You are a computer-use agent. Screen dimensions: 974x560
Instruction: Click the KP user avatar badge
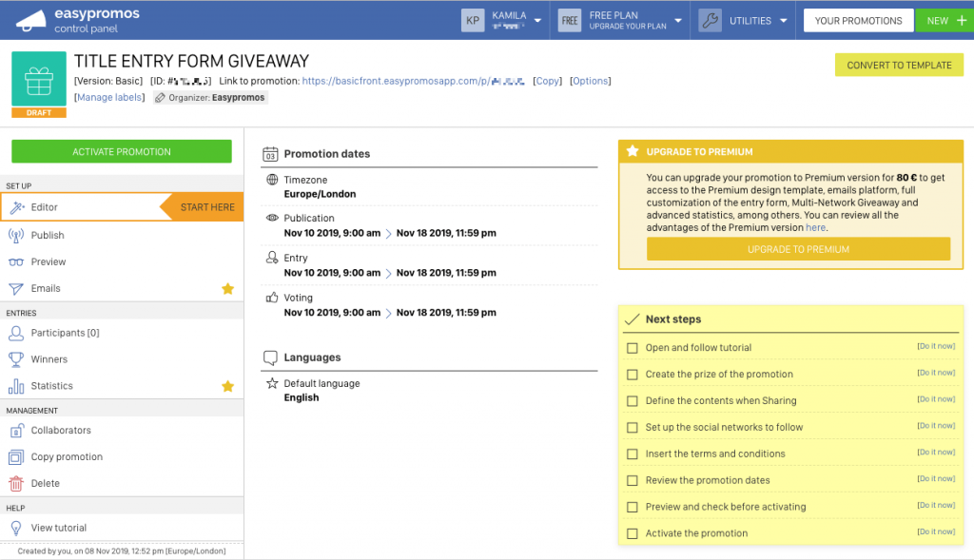[x=473, y=21]
